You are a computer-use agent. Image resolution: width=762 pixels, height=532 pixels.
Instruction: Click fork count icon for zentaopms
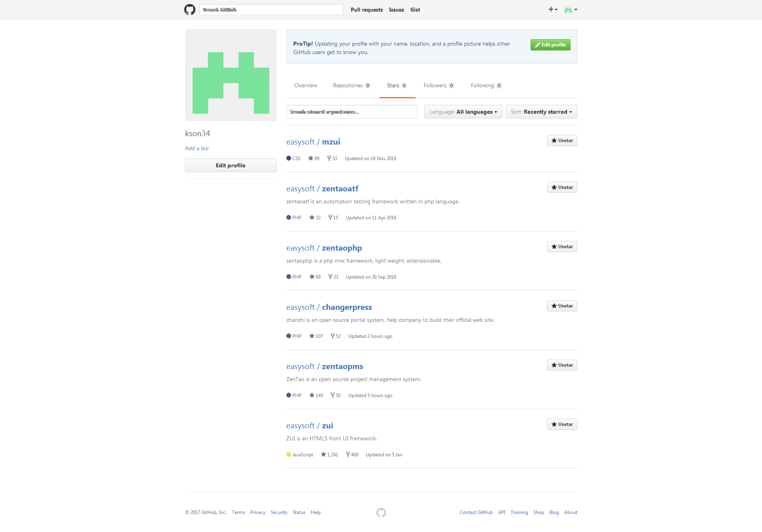pos(333,395)
